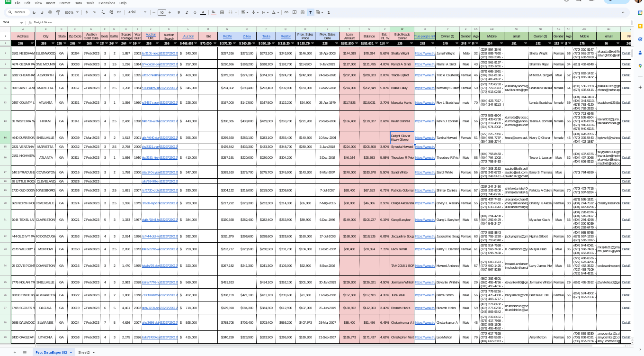Click the True people link header
The width and height of the screenshot is (644, 356).
425,36
